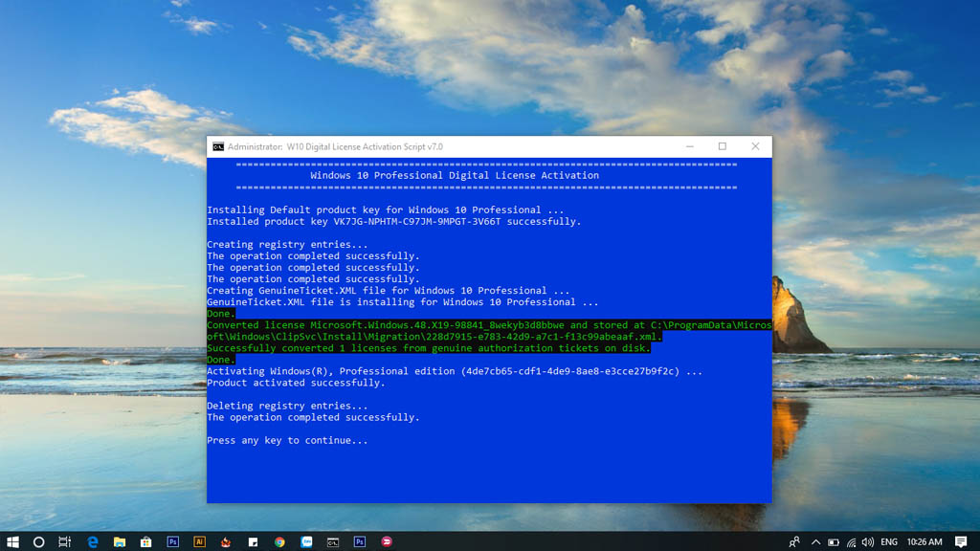Click 'Creating GenuineTicket.XML file' line

click(389, 291)
